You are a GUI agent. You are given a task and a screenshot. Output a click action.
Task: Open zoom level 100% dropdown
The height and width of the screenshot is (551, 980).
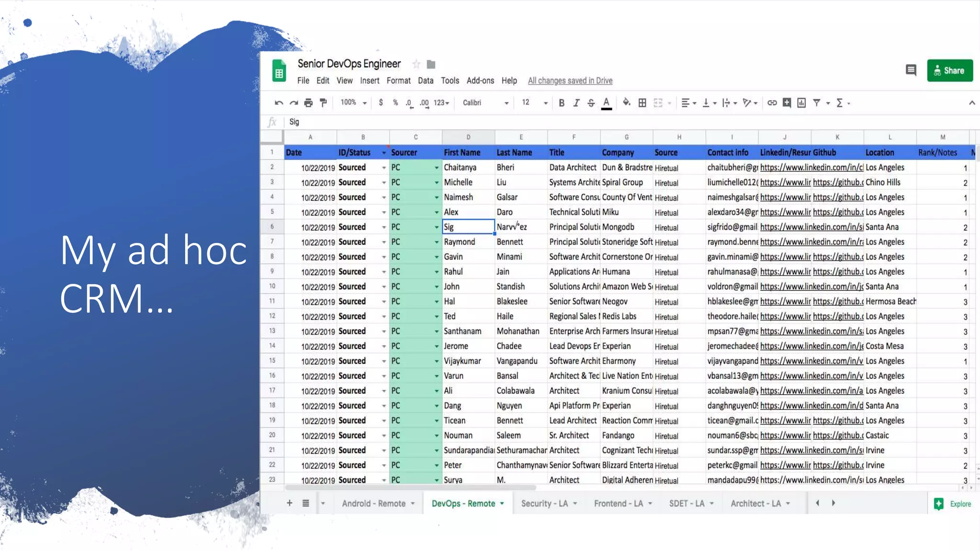[353, 103]
